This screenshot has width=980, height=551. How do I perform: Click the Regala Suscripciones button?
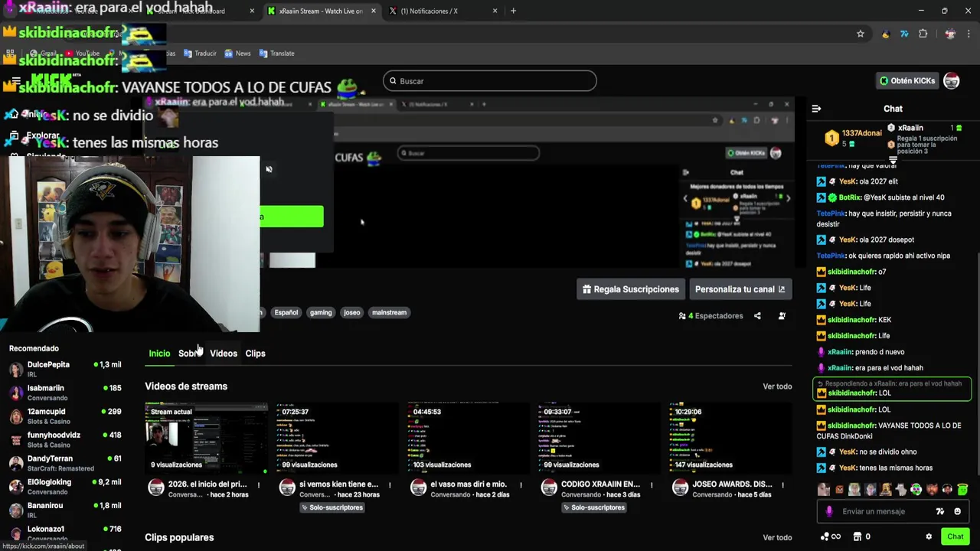point(631,289)
